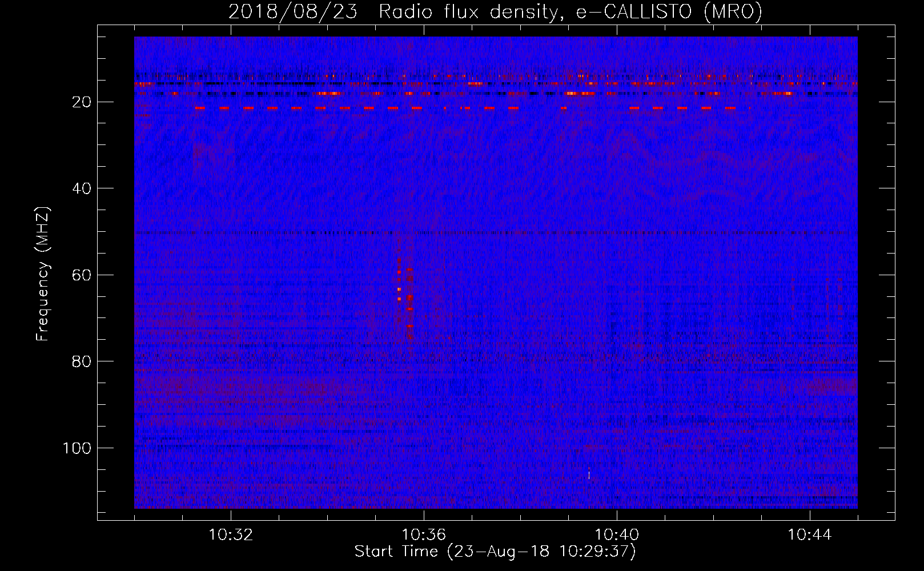Click the 100 MHz frequency tick label
Image resolution: width=924 pixels, height=571 pixels.
tap(77, 448)
